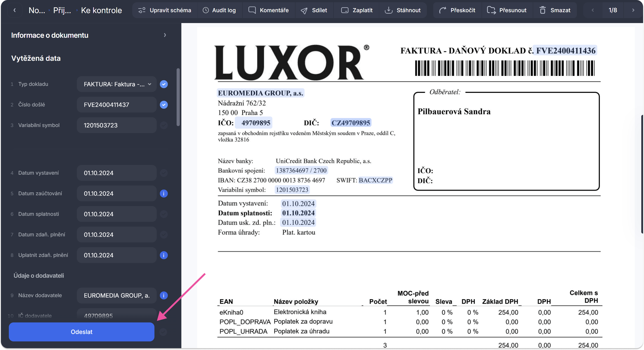Open Upravit schéma settings icon

(142, 10)
